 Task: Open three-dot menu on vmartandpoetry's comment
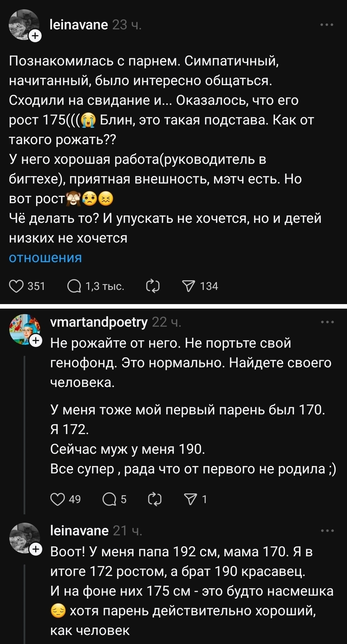pyautogui.click(x=327, y=322)
